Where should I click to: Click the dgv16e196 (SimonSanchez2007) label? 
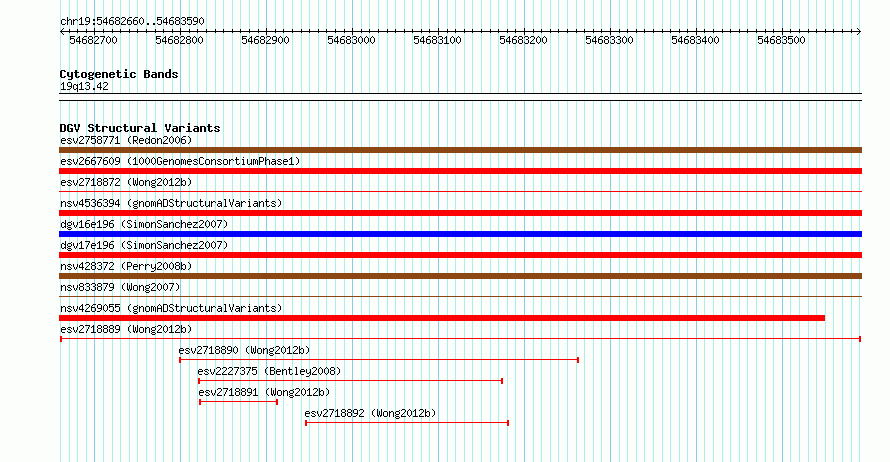[x=144, y=224]
